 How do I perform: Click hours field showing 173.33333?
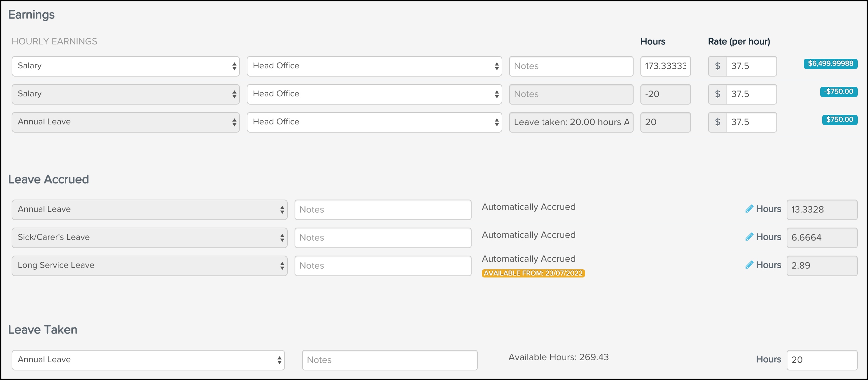tap(665, 66)
